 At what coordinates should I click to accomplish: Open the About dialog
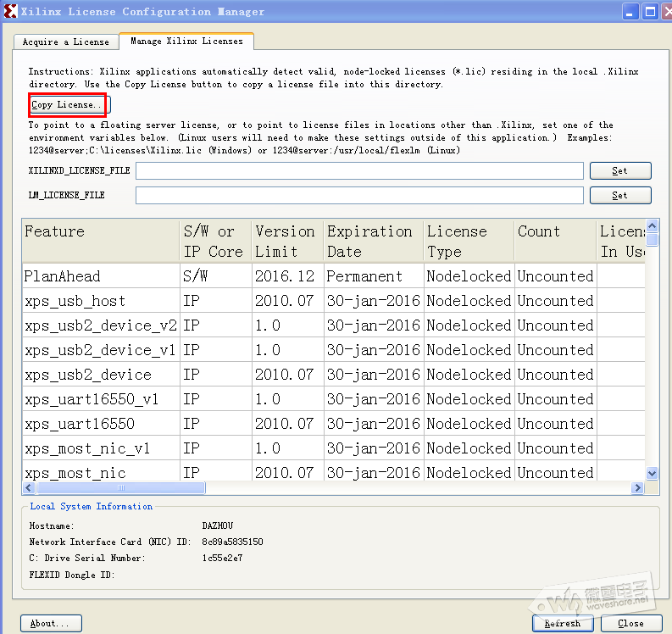51,623
